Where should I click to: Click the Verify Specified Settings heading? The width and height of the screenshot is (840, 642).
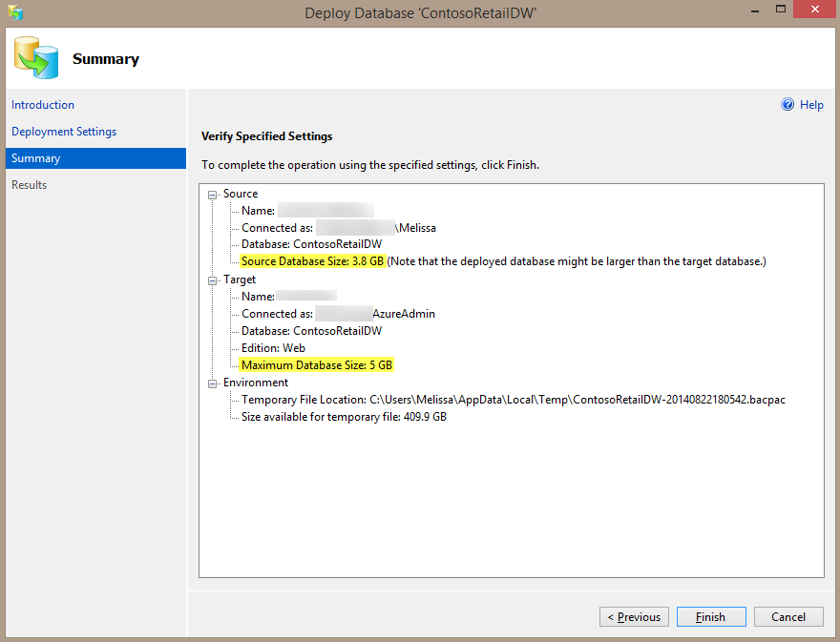point(266,136)
